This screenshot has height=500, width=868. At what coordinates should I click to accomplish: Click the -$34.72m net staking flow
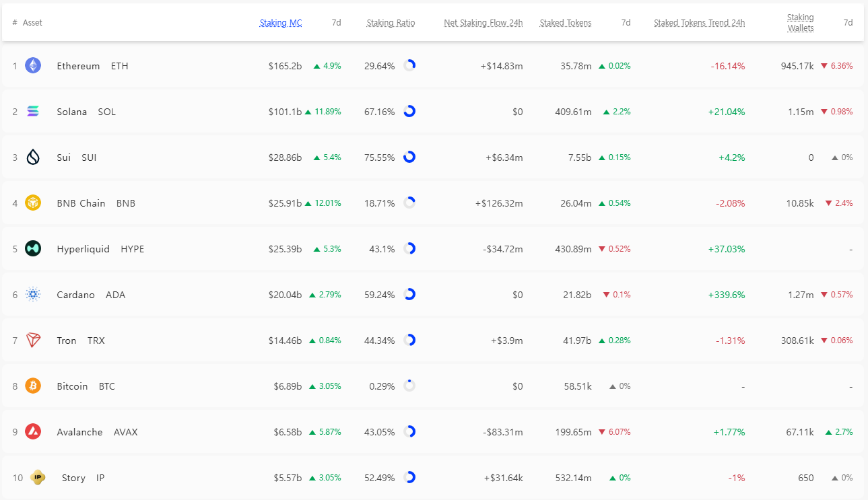(503, 249)
